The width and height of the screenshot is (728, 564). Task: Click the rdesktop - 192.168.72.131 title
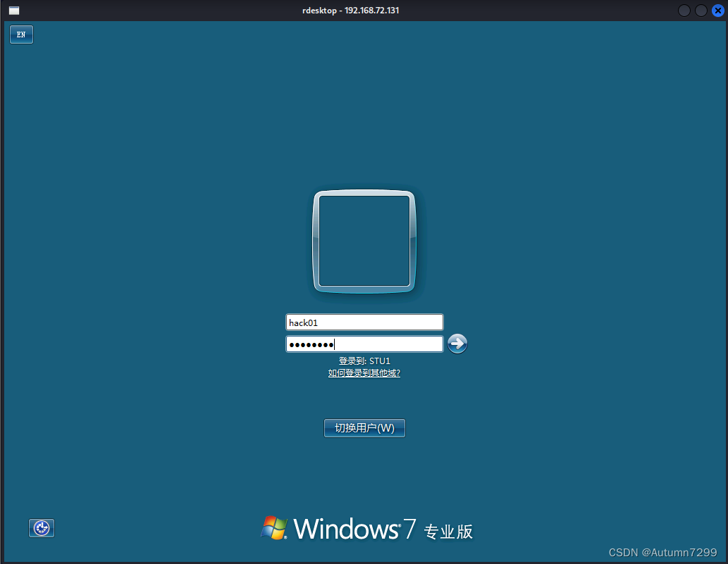[350, 10]
